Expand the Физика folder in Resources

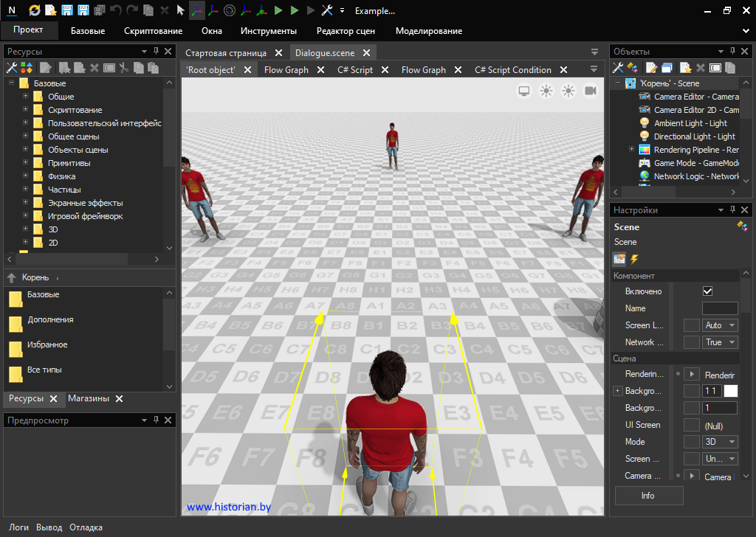pyautogui.click(x=26, y=176)
